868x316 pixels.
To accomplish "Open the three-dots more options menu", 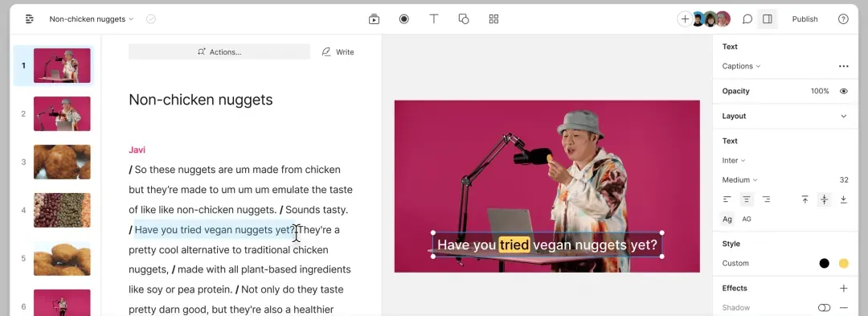I will click(x=843, y=66).
